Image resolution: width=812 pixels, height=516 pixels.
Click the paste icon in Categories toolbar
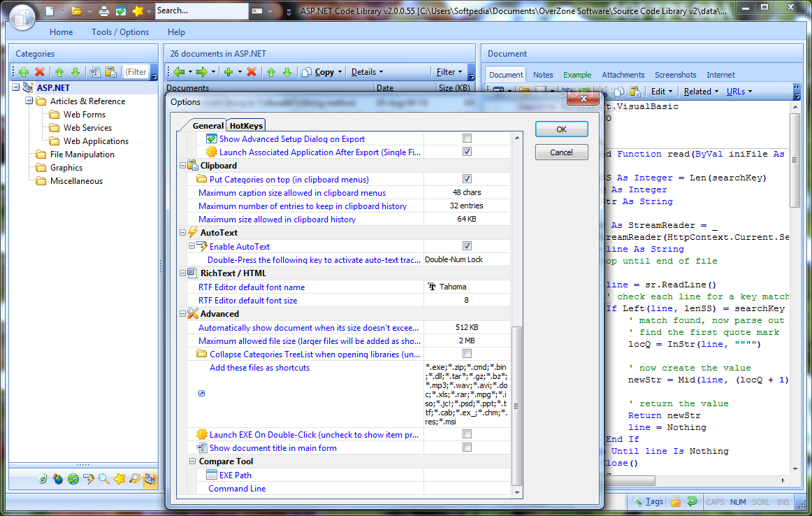click(111, 72)
